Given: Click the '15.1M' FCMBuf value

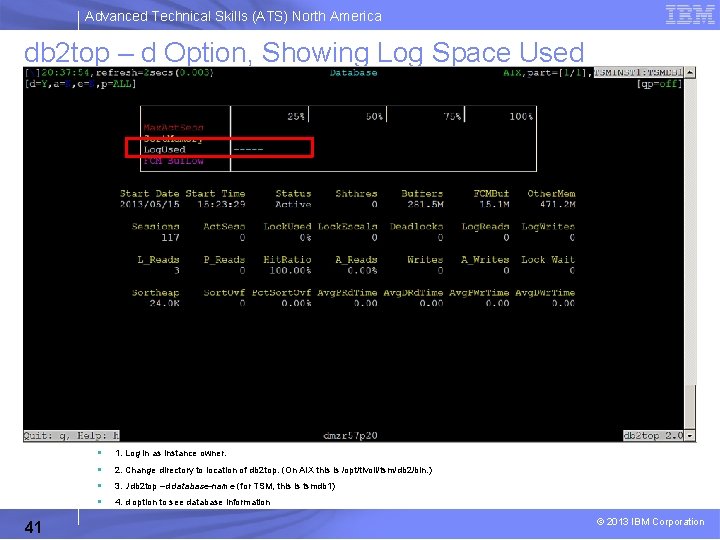Looking at the screenshot, I should 494,204.
